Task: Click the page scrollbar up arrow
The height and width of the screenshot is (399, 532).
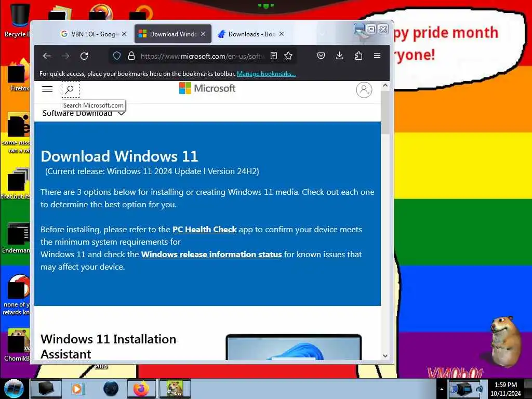Action: coord(385,86)
